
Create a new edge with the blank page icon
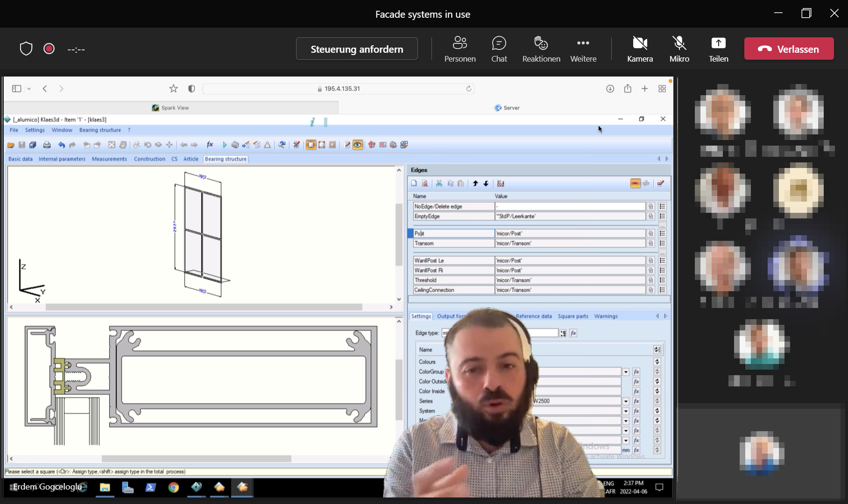(x=414, y=183)
